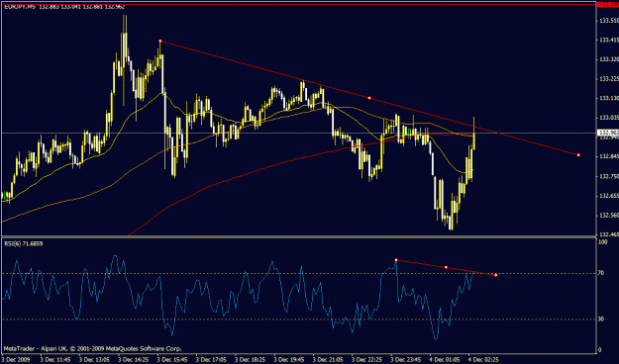Click the 132.750 price axis label
The width and height of the screenshot is (619, 364).
608,176
